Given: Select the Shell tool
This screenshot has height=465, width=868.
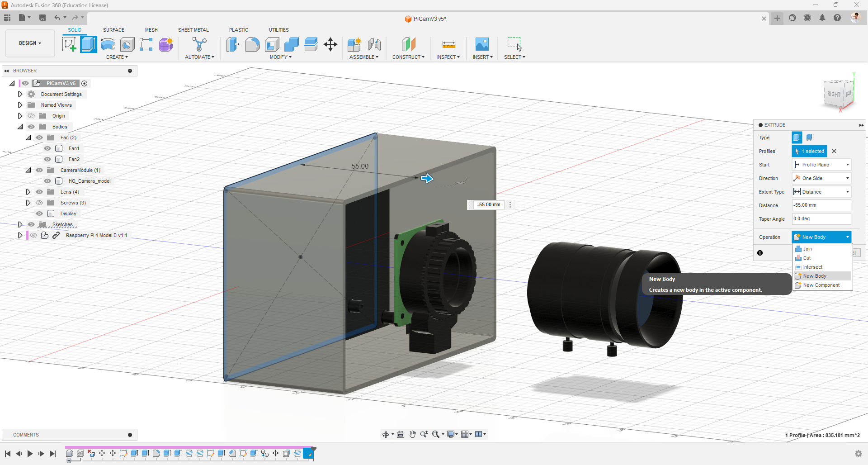Looking at the screenshot, I should (x=272, y=44).
